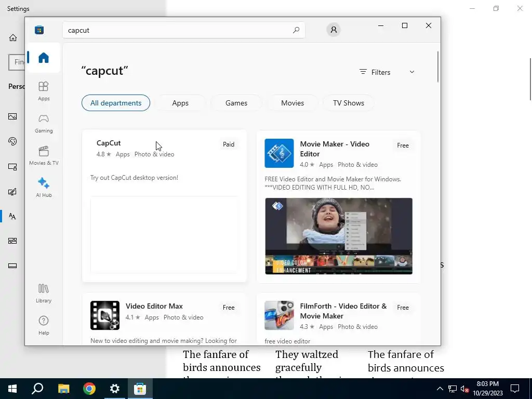532x399 pixels.
Task: Select the Apps filter tab
Action: tap(180, 103)
